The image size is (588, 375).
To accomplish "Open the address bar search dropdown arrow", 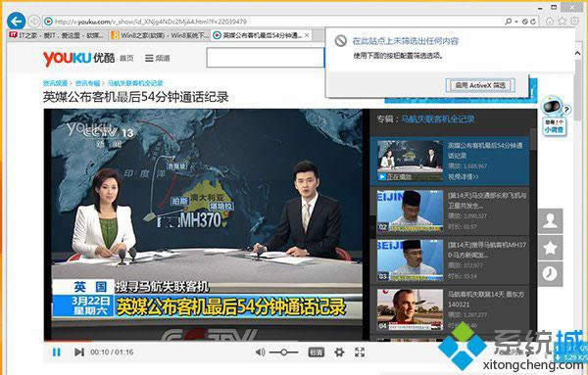I will tap(516, 22).
